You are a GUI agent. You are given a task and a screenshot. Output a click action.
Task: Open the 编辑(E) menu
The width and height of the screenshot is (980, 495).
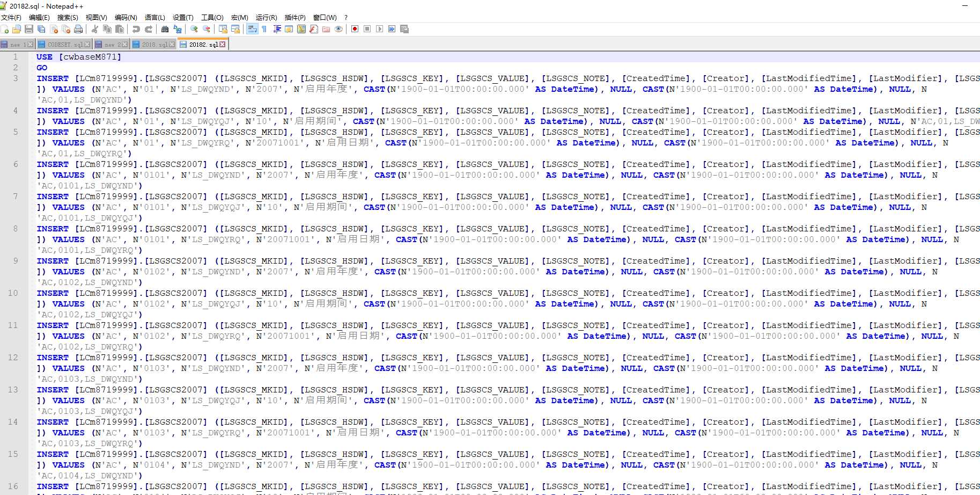pos(39,17)
